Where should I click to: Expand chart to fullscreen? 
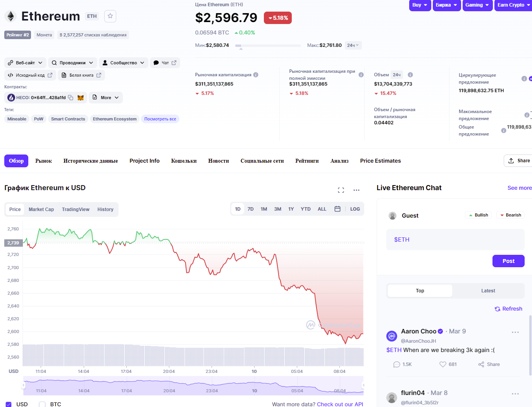coord(341,190)
